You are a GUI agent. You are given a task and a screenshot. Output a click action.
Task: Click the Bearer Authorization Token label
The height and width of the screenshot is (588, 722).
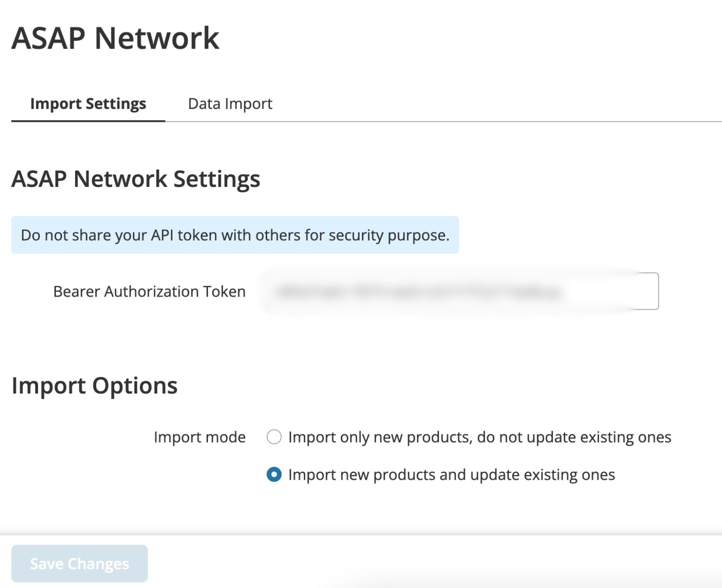150,291
